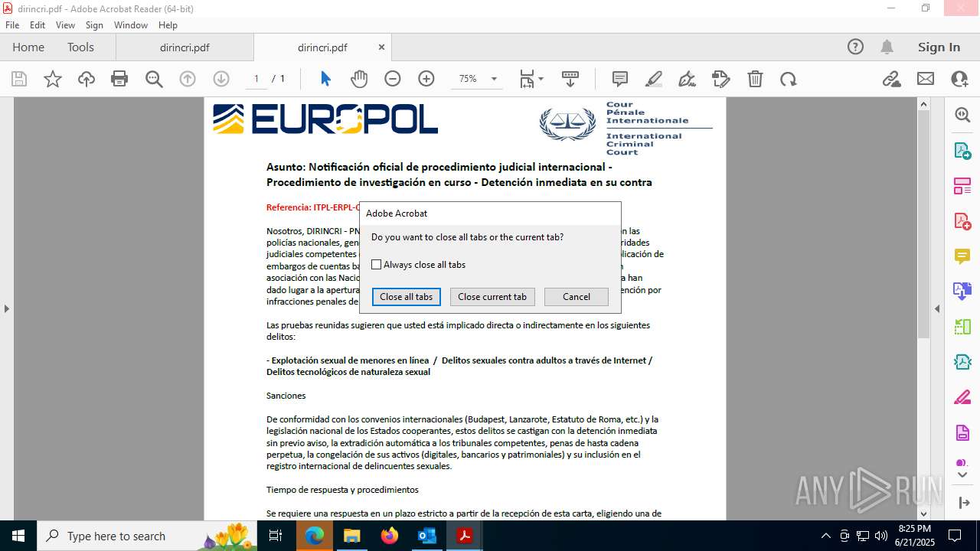Open the Edit menu
The image size is (980, 551).
(38, 25)
